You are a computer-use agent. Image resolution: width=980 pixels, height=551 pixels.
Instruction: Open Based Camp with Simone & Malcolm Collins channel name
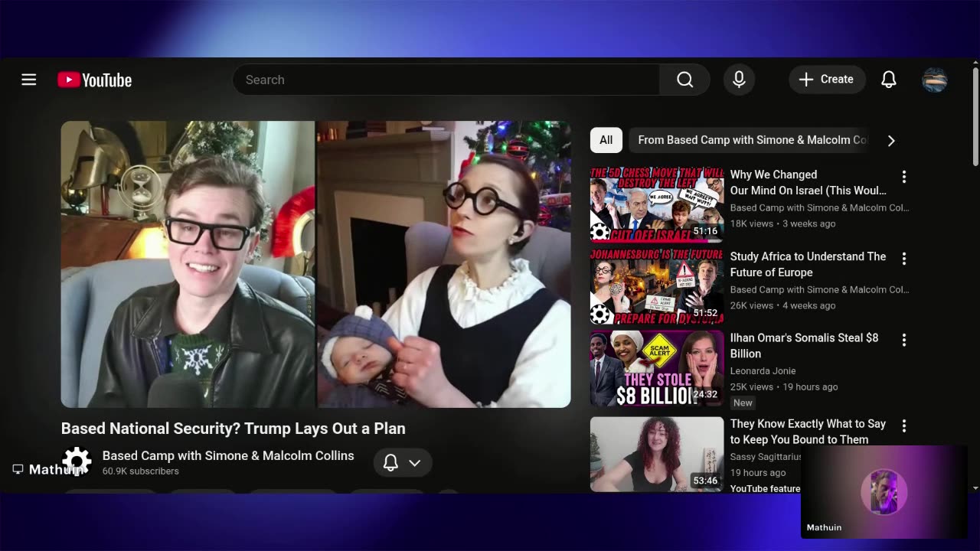(x=228, y=455)
